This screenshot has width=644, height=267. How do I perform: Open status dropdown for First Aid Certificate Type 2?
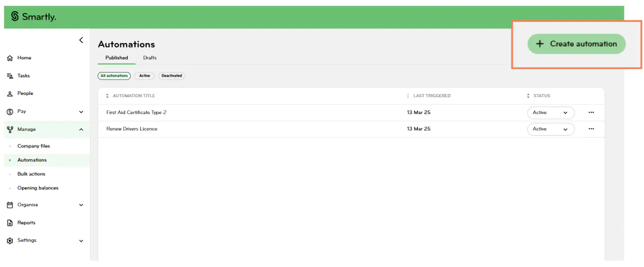coord(551,113)
